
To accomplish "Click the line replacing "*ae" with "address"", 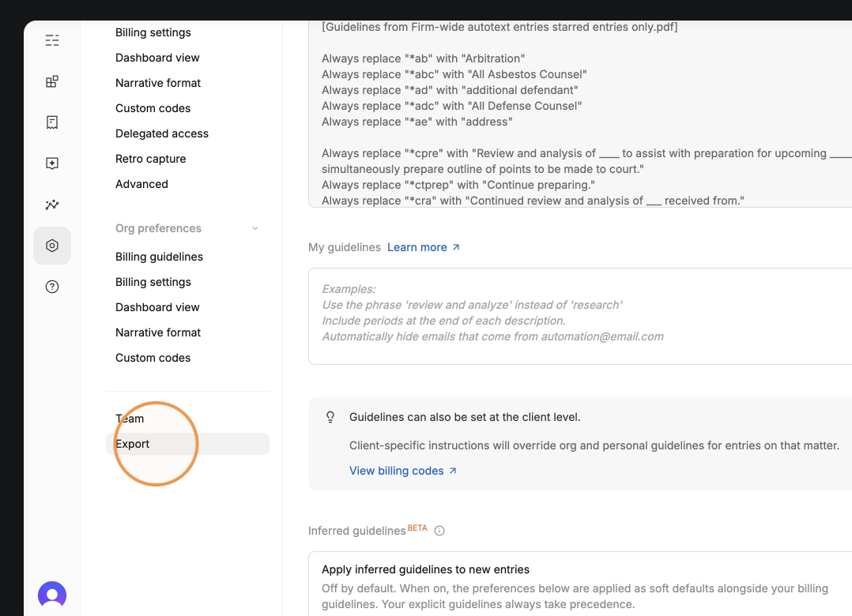I will pos(417,122).
